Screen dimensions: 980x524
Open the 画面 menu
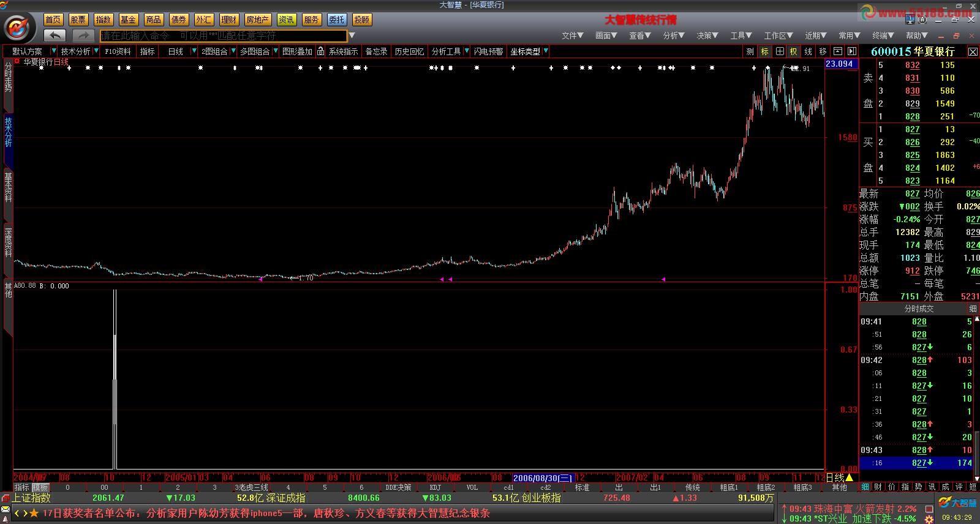(606, 36)
